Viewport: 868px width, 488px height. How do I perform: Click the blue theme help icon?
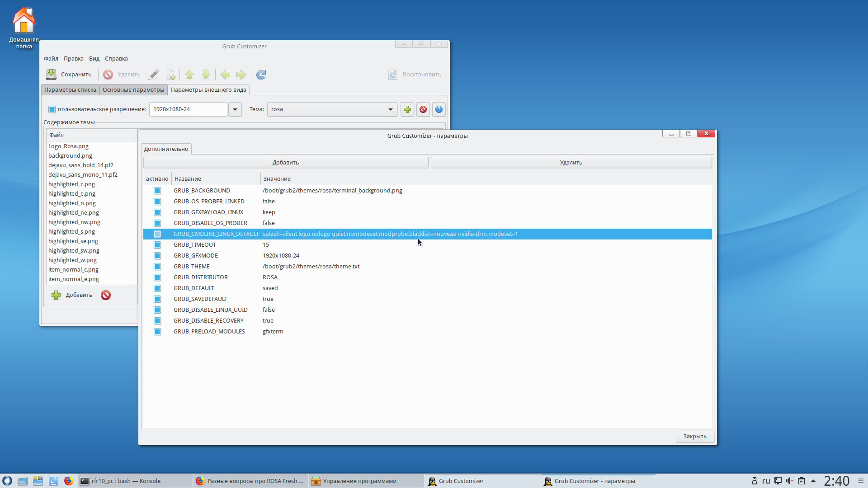(439, 109)
